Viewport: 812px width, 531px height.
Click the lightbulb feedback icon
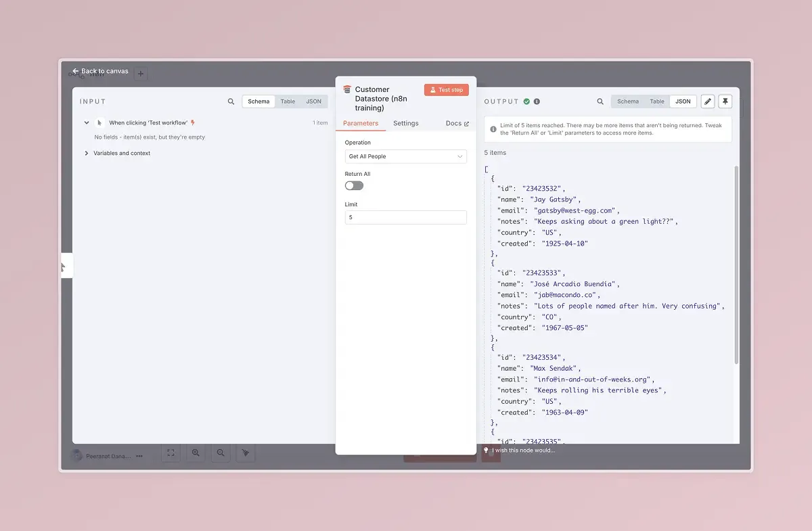tap(486, 450)
